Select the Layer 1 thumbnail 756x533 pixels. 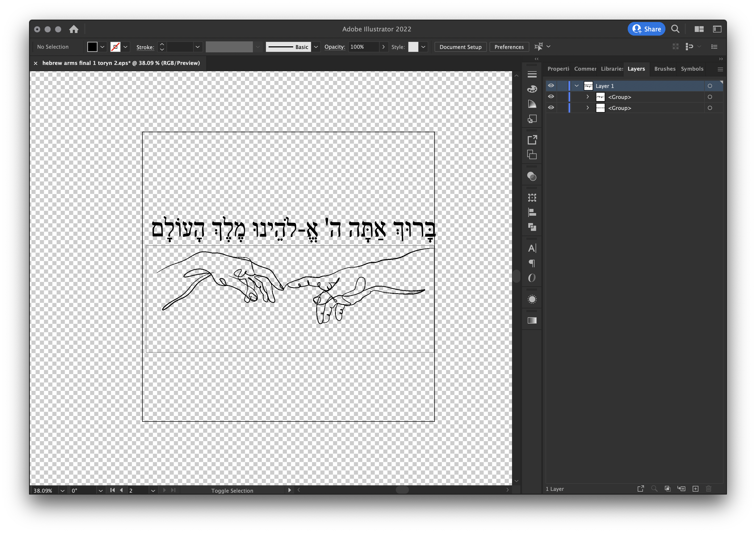coord(588,86)
